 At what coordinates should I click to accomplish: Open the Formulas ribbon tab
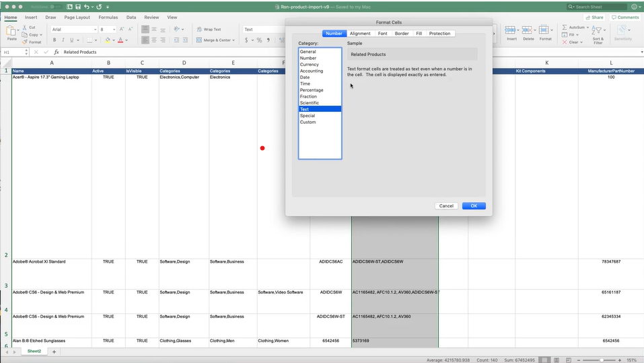(108, 18)
